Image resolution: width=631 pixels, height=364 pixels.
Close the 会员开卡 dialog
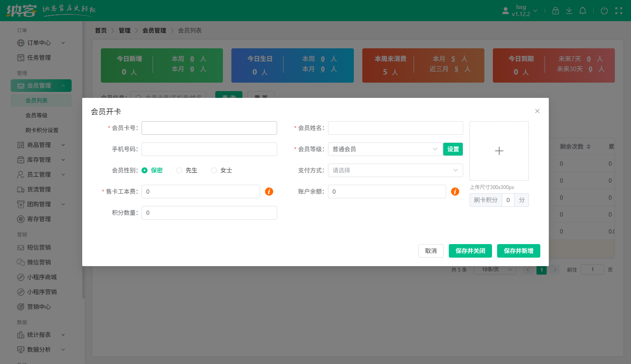coord(537,111)
